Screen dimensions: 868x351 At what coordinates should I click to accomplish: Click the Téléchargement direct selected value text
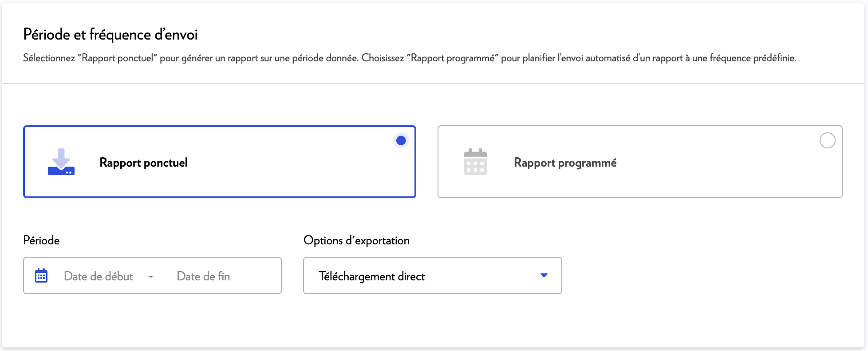tap(371, 276)
